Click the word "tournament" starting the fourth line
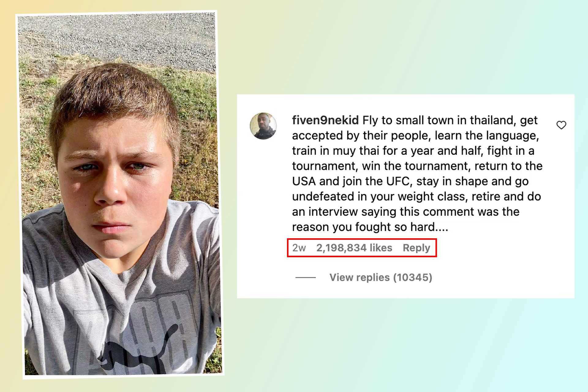This screenshot has height=392, width=588. tap(325, 166)
